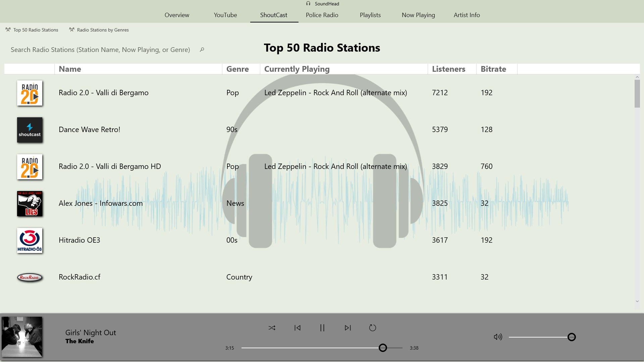Image resolution: width=644 pixels, height=362 pixels.
Task: Skip to previous track
Action: coord(297,328)
